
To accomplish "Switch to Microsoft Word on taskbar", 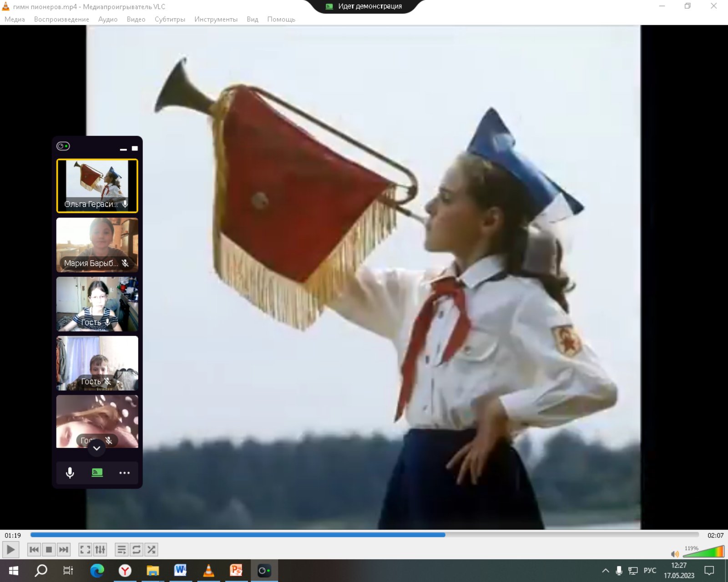I will [x=180, y=571].
